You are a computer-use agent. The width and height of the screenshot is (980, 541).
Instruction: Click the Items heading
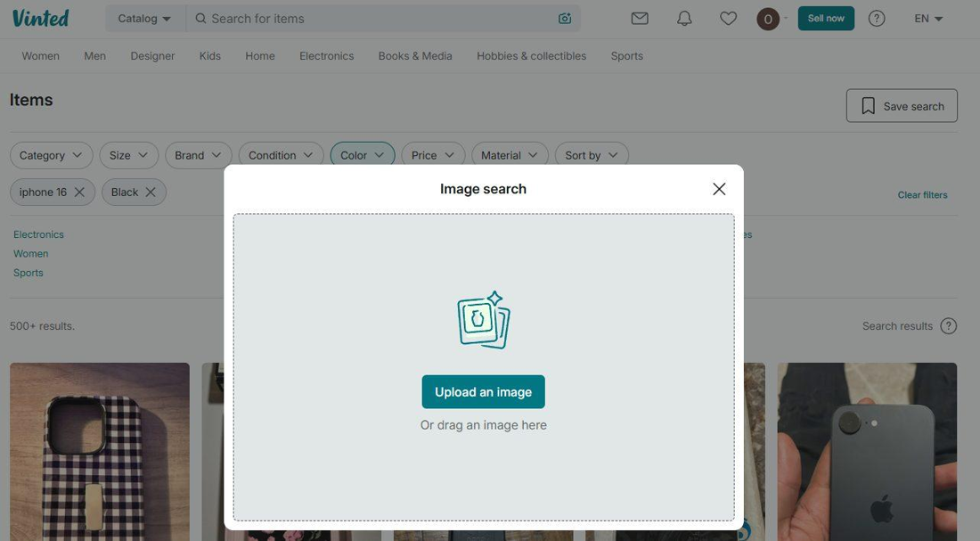31,100
